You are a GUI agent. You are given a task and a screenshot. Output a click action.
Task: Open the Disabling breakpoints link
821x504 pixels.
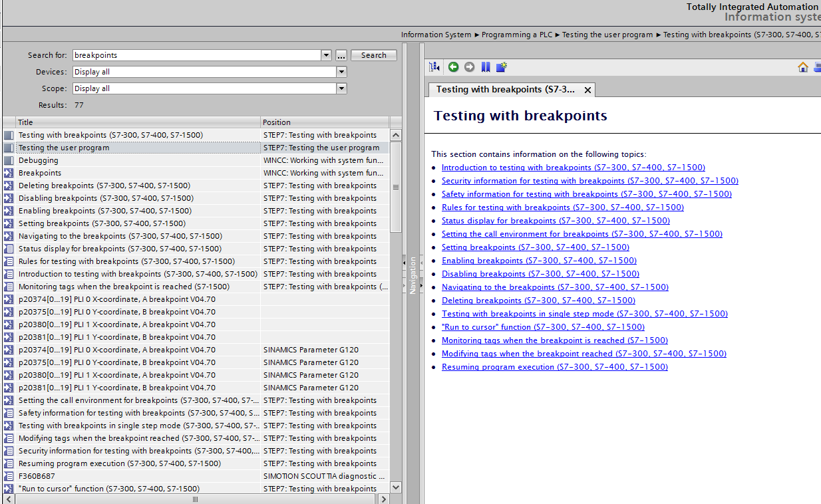tap(540, 274)
